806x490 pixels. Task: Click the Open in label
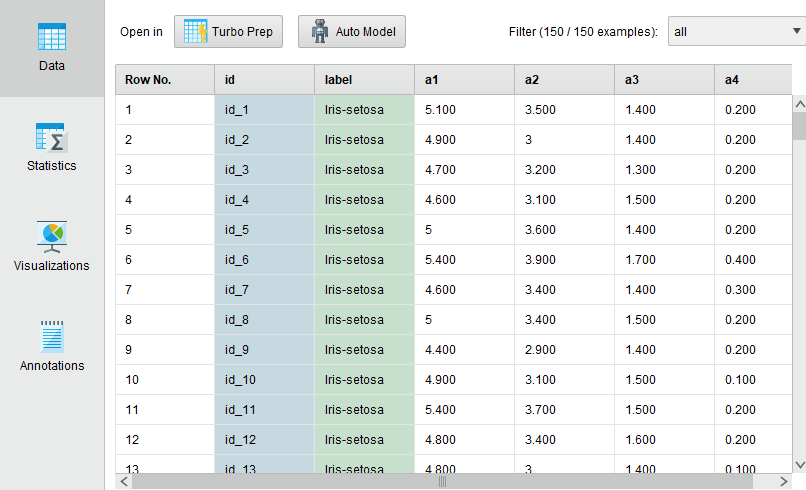[141, 32]
